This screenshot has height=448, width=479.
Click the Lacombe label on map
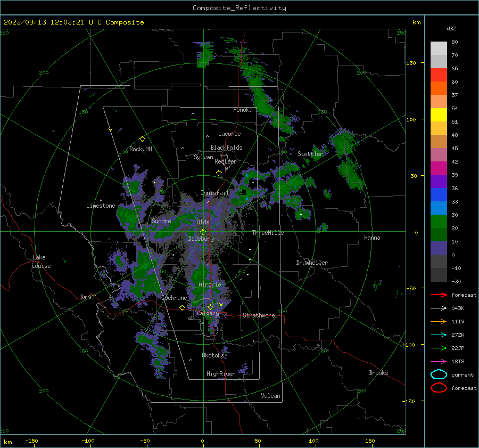[x=229, y=134]
